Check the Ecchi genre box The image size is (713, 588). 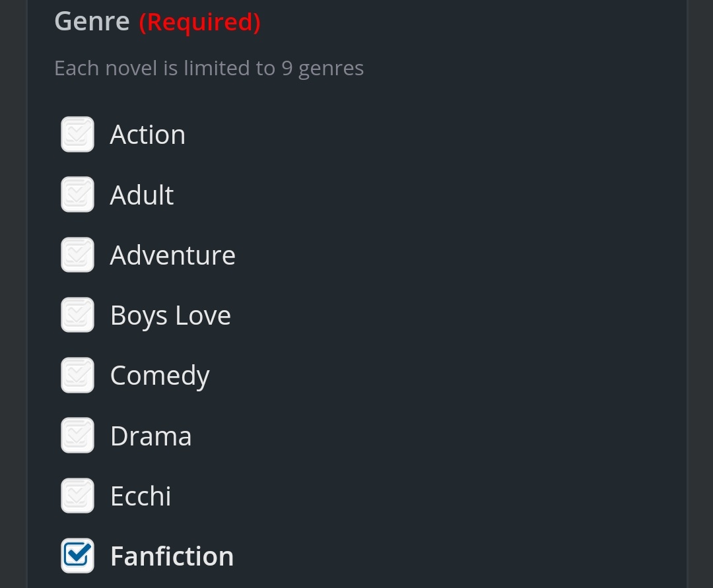(77, 496)
